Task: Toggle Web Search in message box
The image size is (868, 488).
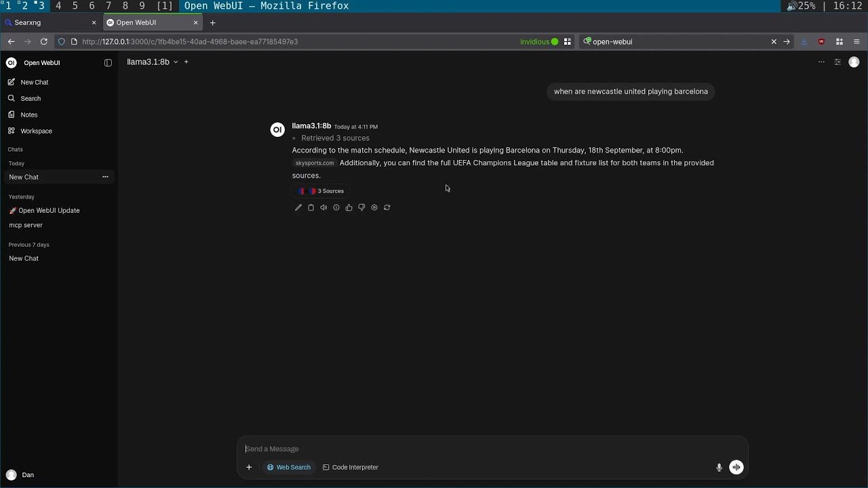Action: [x=289, y=467]
